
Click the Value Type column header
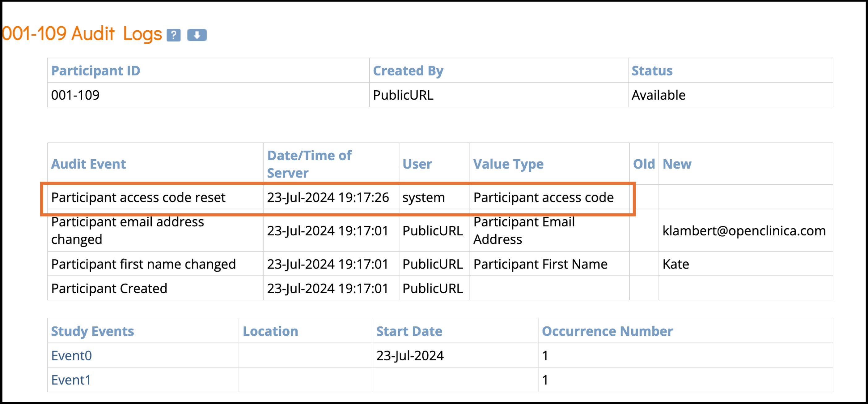(x=508, y=164)
